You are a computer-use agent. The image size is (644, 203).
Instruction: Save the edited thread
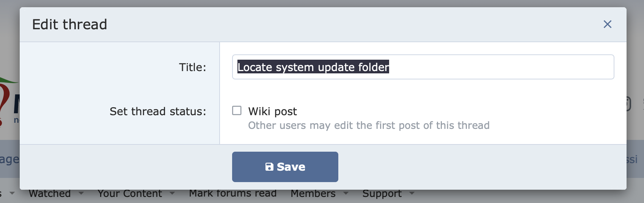pos(285,167)
